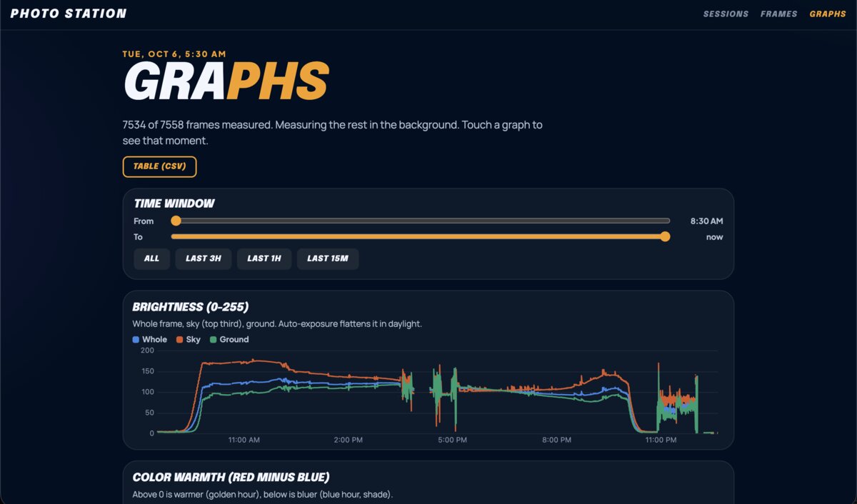The height and width of the screenshot is (504, 857).
Task: Grab the To slider handle
Action: pos(666,236)
